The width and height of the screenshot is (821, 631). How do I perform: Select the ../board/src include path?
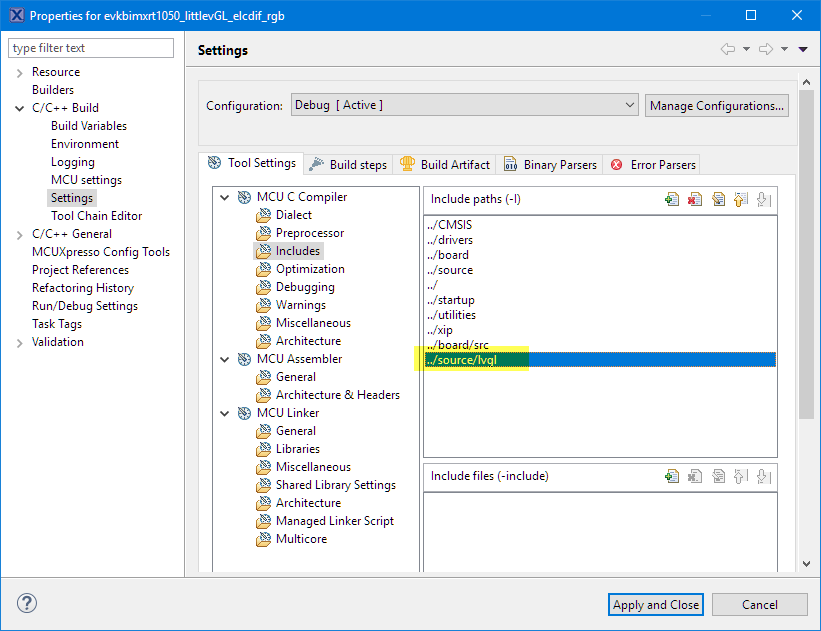(x=457, y=345)
